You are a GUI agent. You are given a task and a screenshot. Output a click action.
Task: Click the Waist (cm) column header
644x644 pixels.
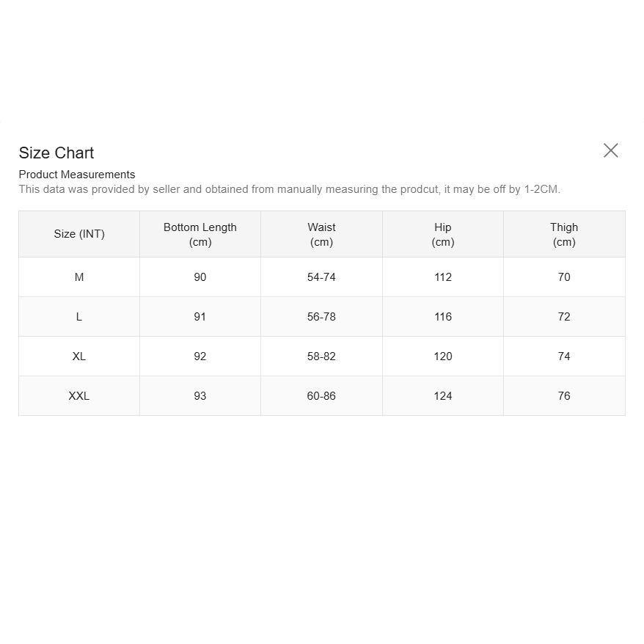point(321,234)
